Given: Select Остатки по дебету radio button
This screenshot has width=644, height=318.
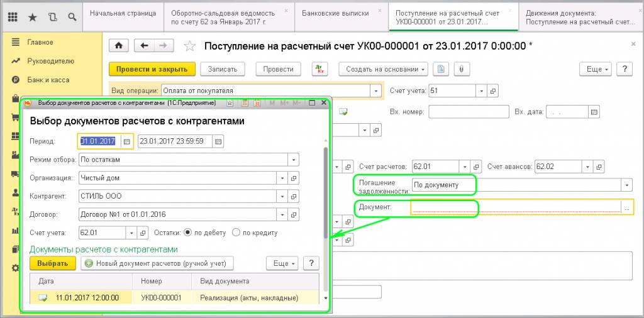Looking at the screenshot, I should coord(187,233).
